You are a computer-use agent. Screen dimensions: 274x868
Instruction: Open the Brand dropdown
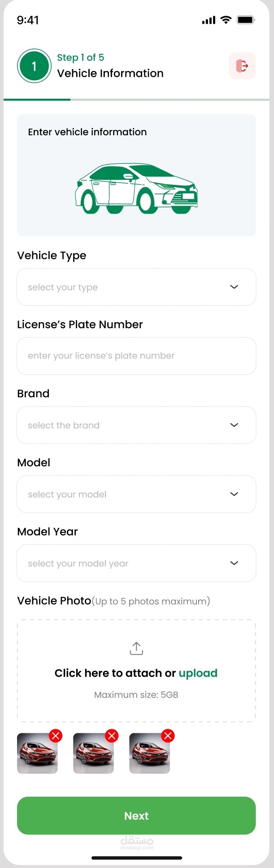(136, 425)
